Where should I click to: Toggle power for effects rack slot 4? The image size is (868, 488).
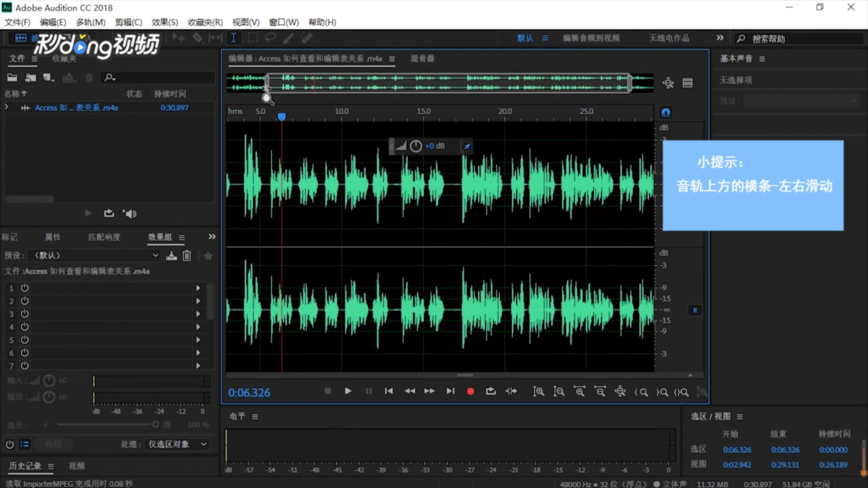(x=25, y=327)
